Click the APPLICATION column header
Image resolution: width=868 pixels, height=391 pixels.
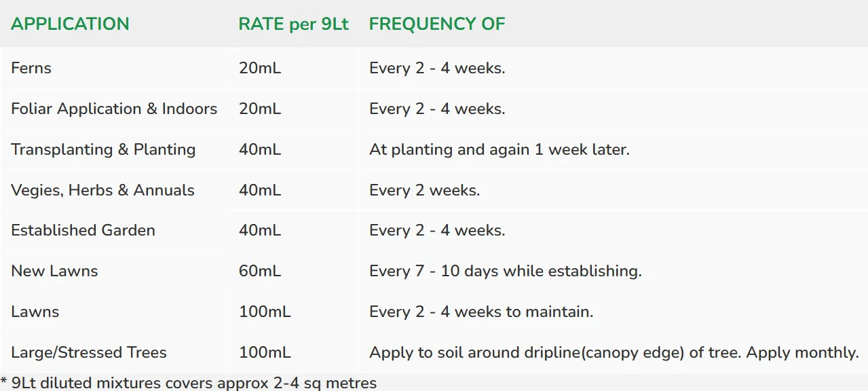[x=70, y=24]
